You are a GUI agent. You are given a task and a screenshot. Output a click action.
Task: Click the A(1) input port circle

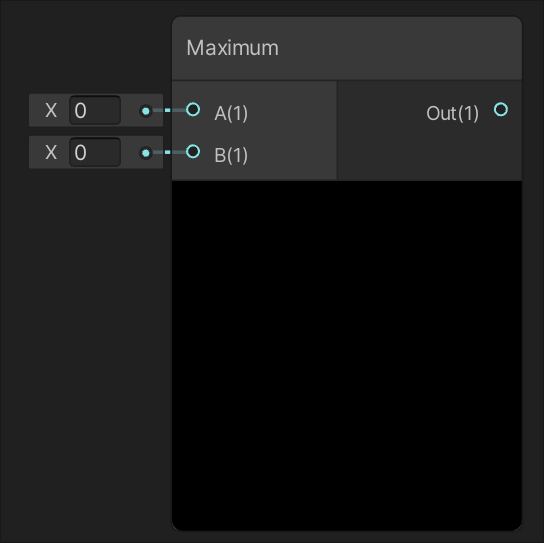(x=193, y=110)
